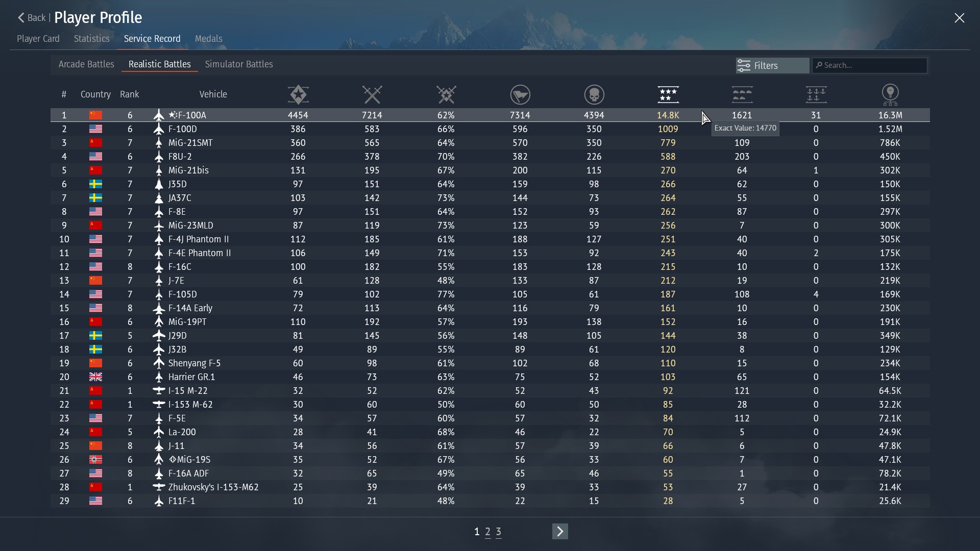The image size is (980, 551).
Task: Sort by ground targets destroyed column icon
Action: pyautogui.click(x=742, y=94)
